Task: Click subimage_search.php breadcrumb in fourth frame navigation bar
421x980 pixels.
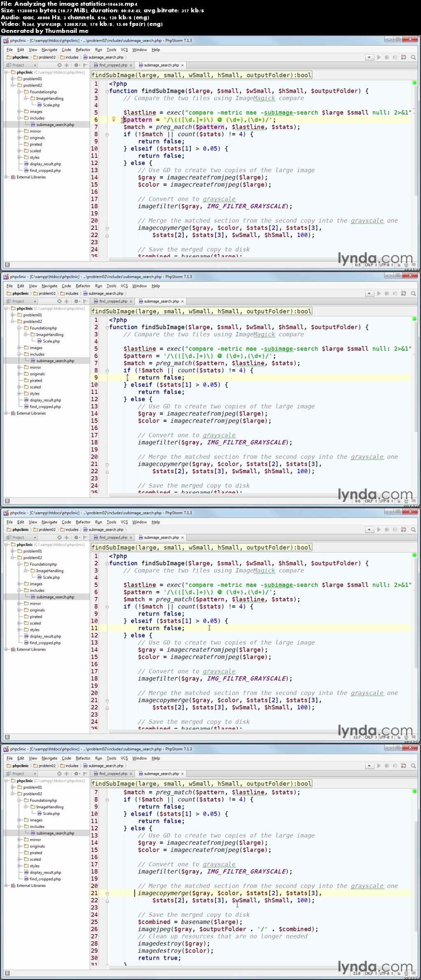Action: (104, 766)
